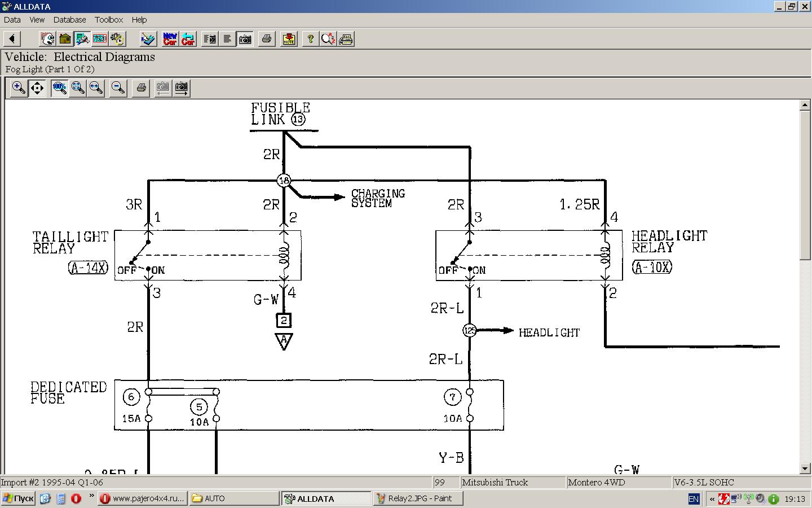Toggle the camera icon in main toolbar
The height and width of the screenshot is (508, 812).
[245, 39]
